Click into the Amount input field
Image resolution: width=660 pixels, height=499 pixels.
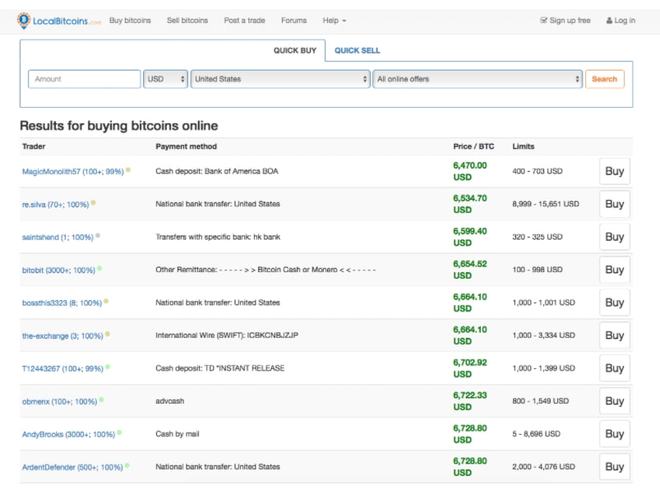pos(84,79)
